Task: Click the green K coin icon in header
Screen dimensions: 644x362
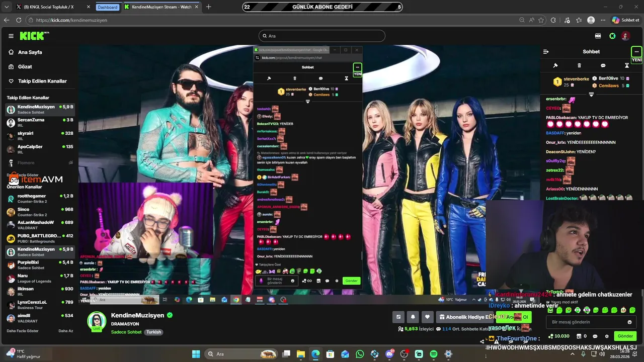Action: click(x=612, y=36)
